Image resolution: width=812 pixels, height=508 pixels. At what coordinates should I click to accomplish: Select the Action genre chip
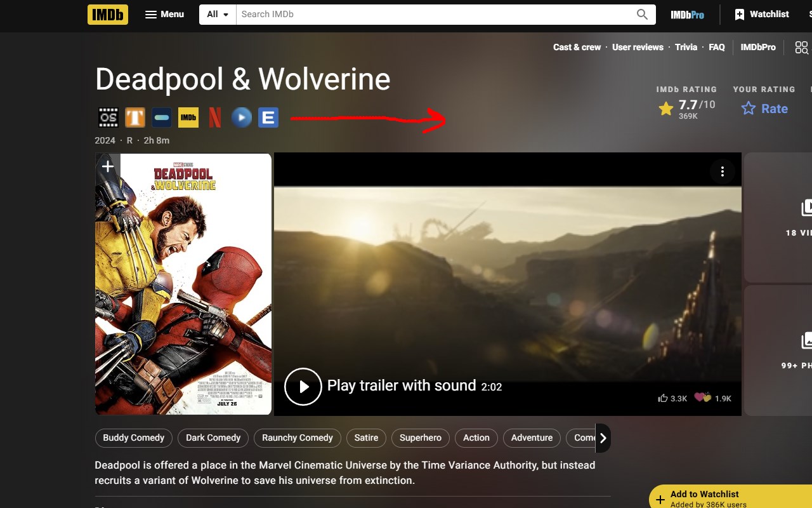tap(476, 438)
